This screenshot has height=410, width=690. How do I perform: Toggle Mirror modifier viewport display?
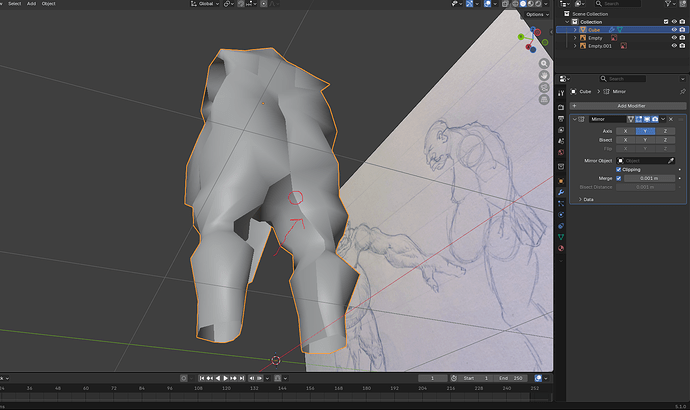pos(647,119)
